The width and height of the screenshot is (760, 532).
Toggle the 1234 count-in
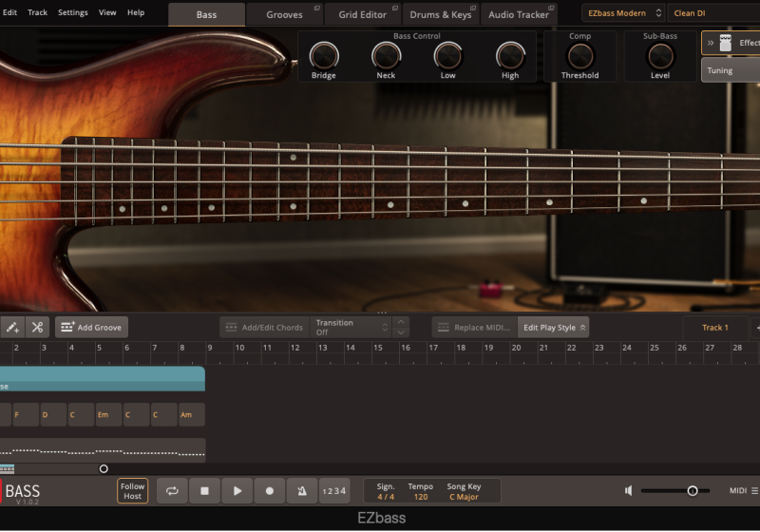tap(334, 491)
